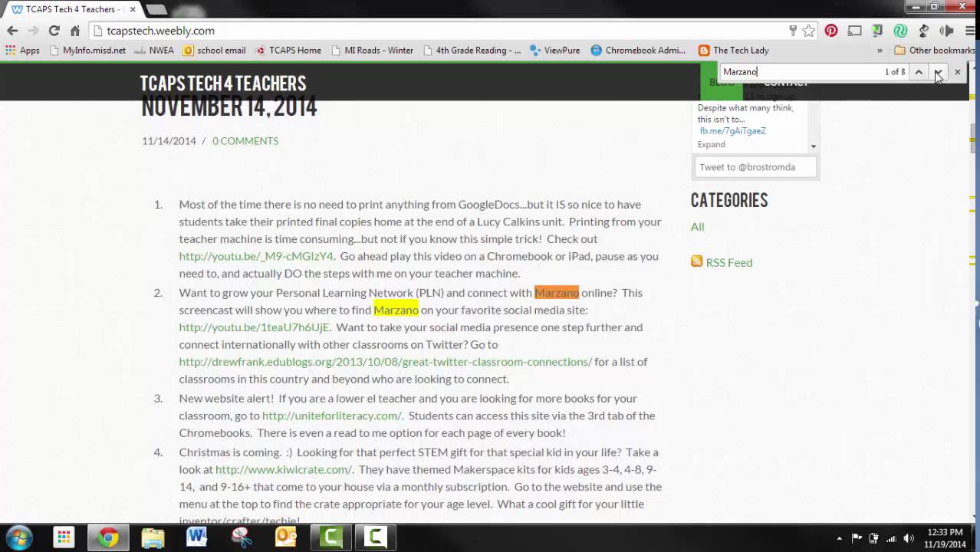Open the fb.me/7gAiTgaeZ link
Viewport: 980px width, 552px height.
732,131
